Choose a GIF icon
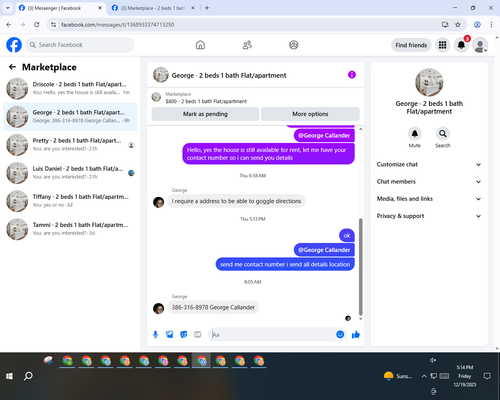The width and height of the screenshot is (500, 400). click(198, 334)
